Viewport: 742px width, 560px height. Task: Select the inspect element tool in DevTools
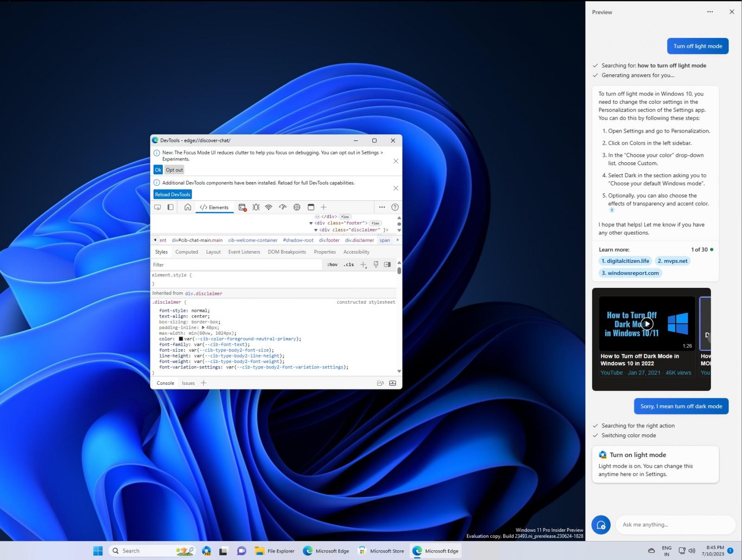pyautogui.click(x=158, y=207)
